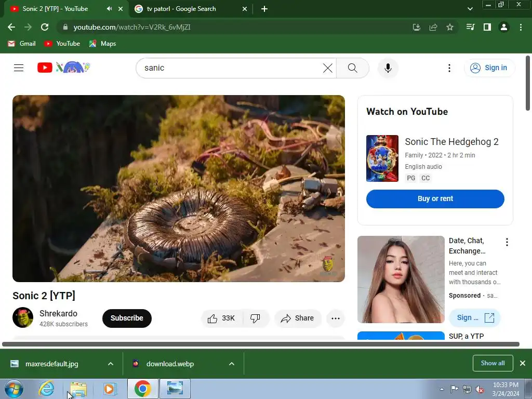
Task: Launch Internet Explorer from taskbar
Action: (x=46, y=389)
